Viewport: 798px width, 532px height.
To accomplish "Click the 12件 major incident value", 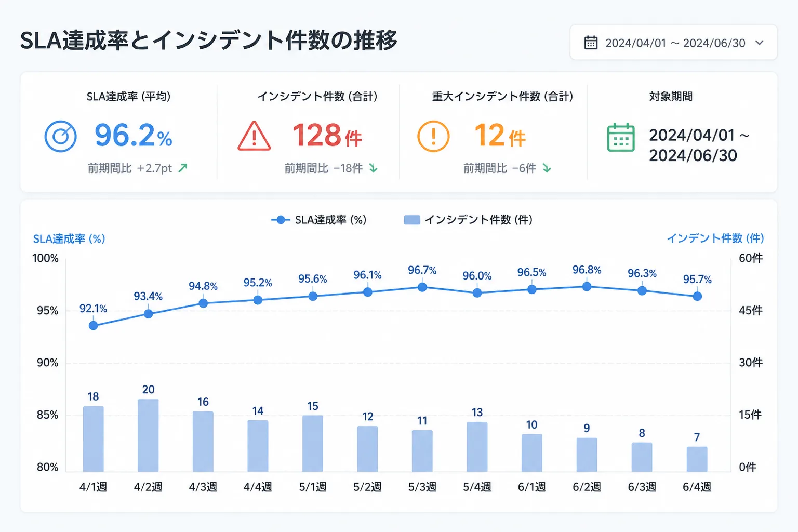I will pyautogui.click(x=500, y=136).
